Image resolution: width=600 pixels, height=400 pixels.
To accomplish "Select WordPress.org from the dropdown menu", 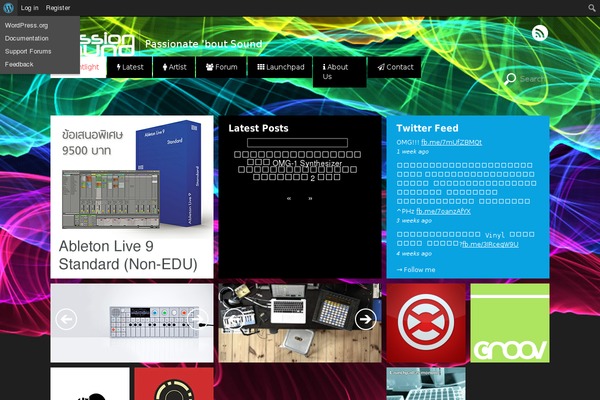I will coord(26,25).
